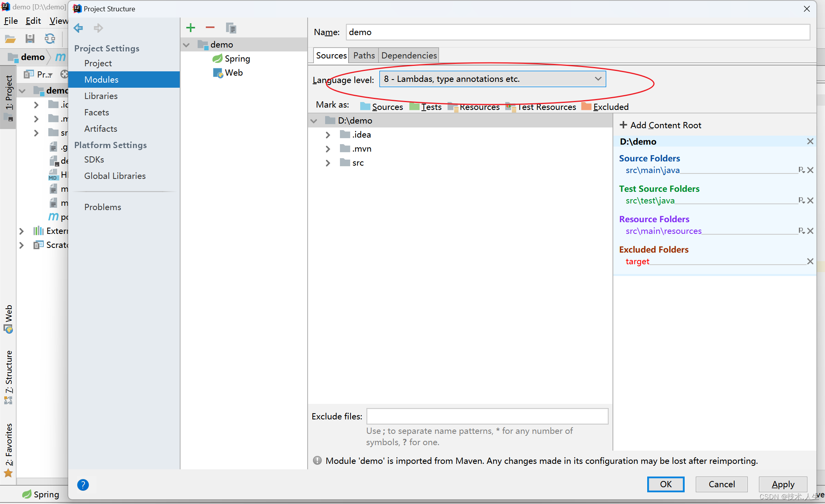Open the Spring tool window at bottom
Viewport: 825px width, 504px height.
pos(41,494)
